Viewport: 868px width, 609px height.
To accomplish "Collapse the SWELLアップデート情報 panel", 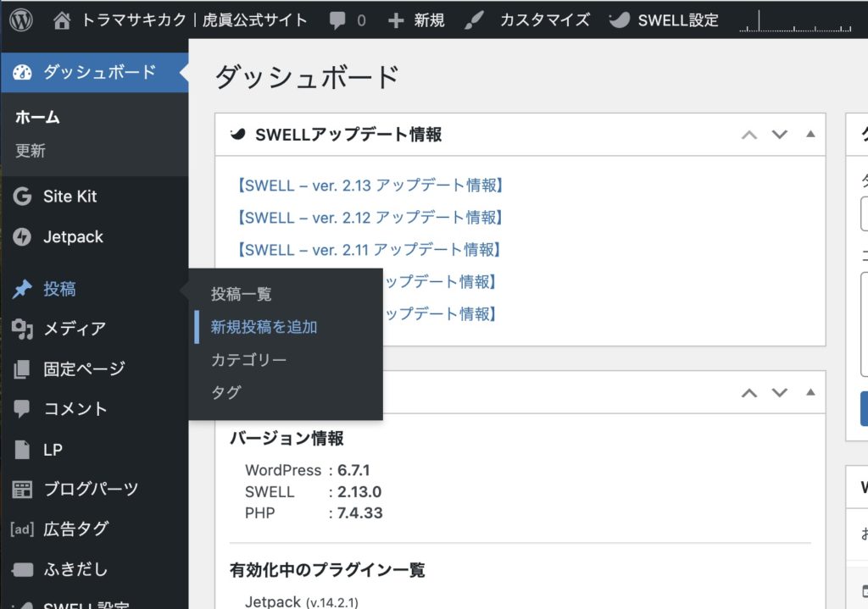I will 810,134.
